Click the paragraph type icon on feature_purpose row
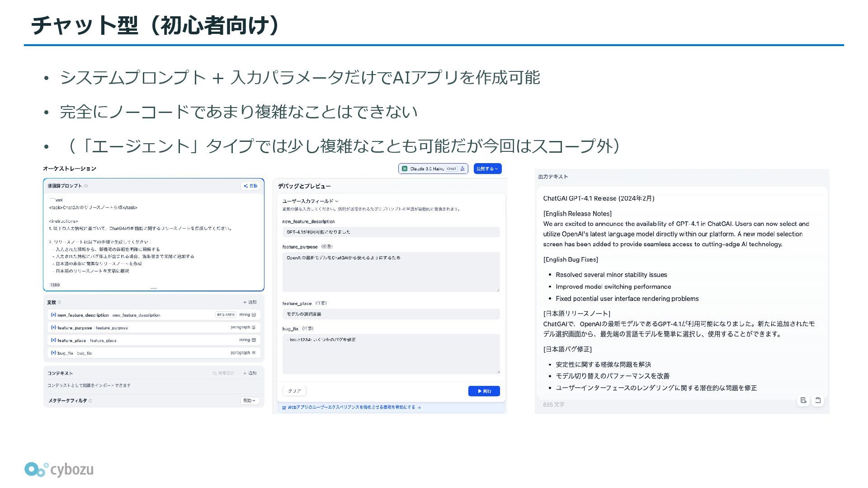 [x=254, y=327]
